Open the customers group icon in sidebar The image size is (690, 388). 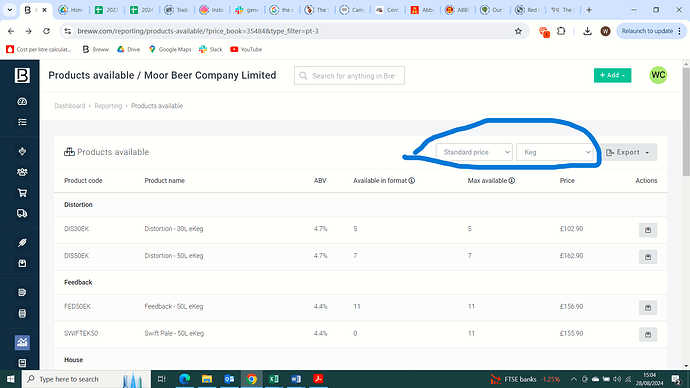click(22, 172)
